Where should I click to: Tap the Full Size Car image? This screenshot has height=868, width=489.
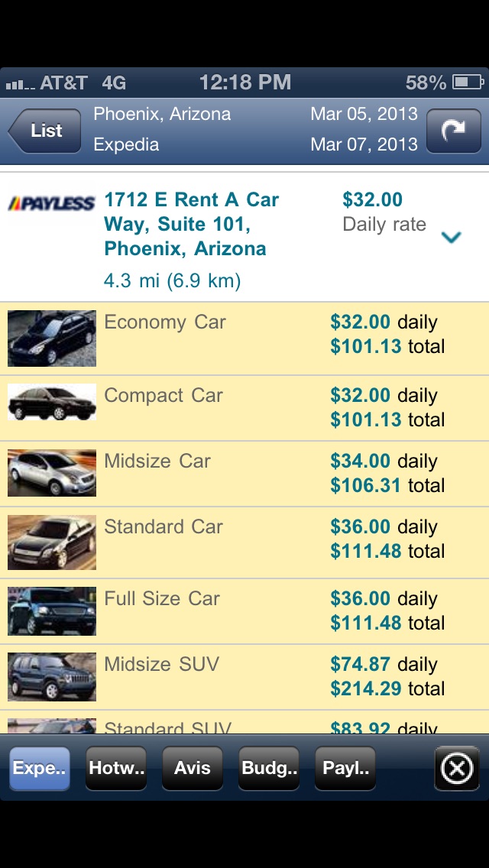(x=52, y=611)
